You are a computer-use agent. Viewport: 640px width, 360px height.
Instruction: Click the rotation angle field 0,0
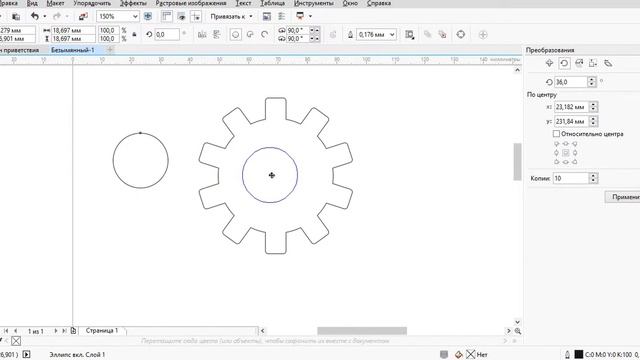tap(167, 35)
